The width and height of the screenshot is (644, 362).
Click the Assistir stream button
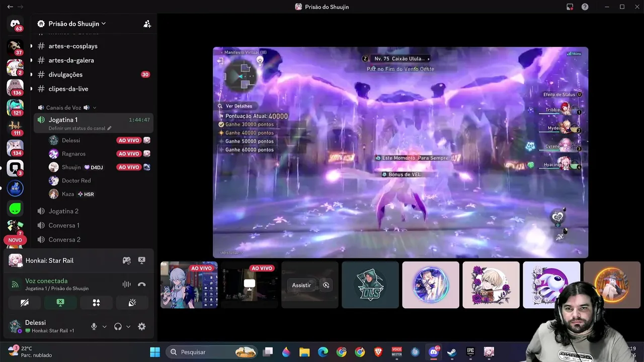point(301,285)
